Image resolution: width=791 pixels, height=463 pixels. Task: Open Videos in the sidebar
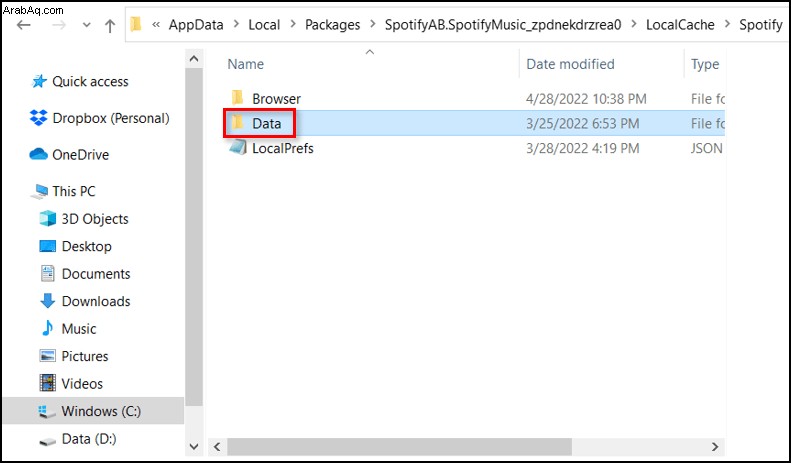(82, 384)
